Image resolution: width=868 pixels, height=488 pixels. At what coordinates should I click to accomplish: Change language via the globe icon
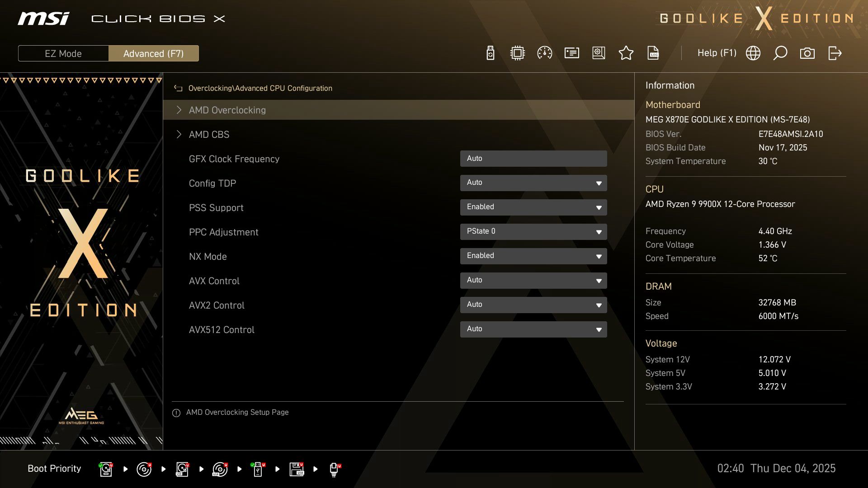[753, 53]
